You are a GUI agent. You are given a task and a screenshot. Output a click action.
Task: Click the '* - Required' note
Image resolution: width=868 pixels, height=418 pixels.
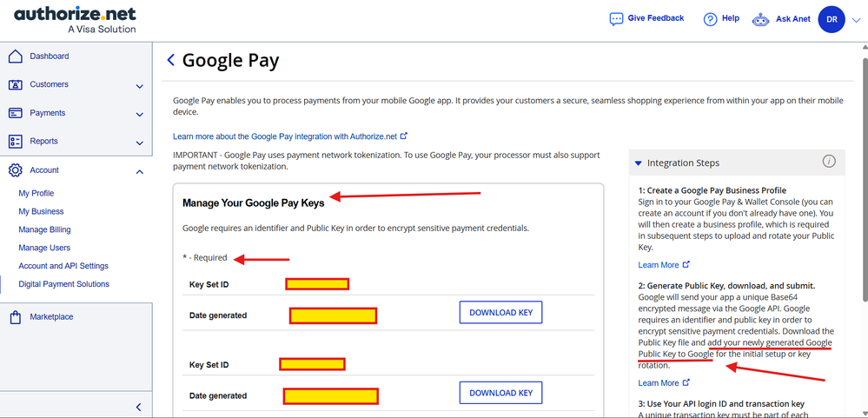click(x=205, y=257)
